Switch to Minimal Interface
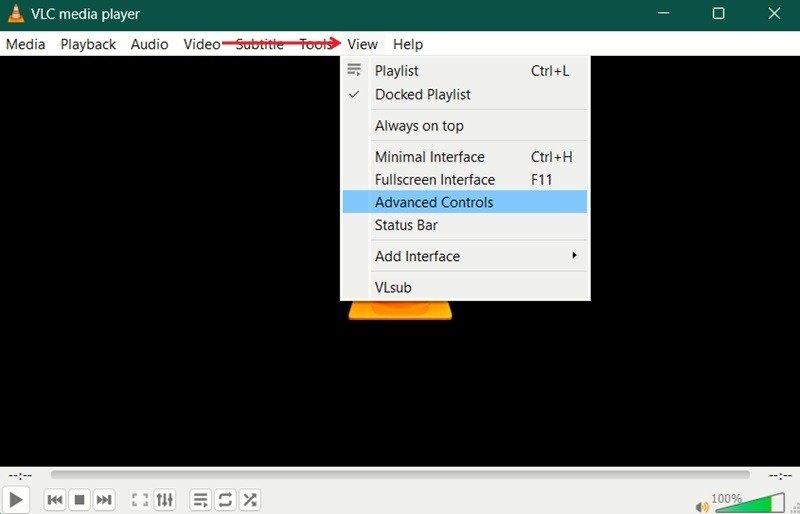The image size is (800, 514). (465, 157)
